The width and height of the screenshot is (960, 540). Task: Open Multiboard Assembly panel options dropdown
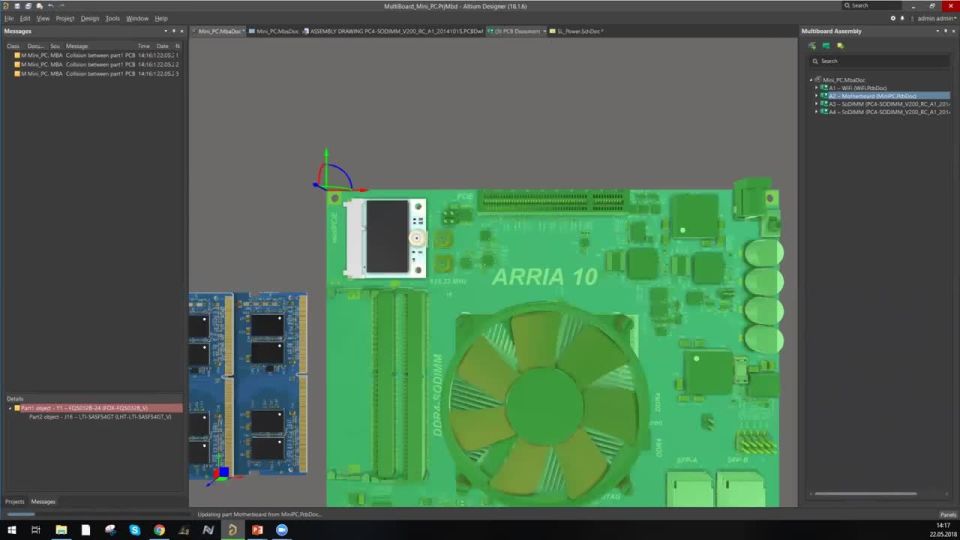coord(937,31)
